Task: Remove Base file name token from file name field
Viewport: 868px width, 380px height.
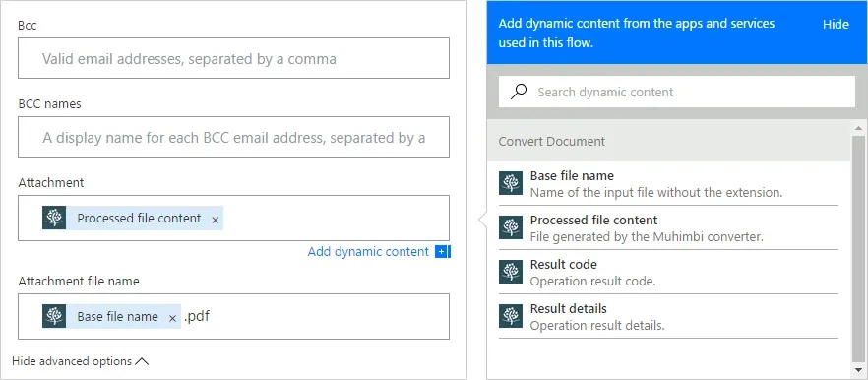Action: tap(172, 319)
